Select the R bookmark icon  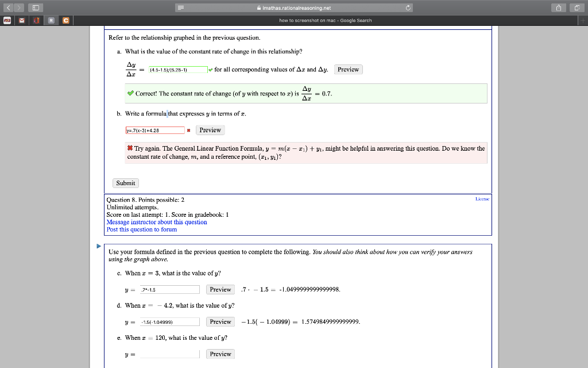(51, 20)
